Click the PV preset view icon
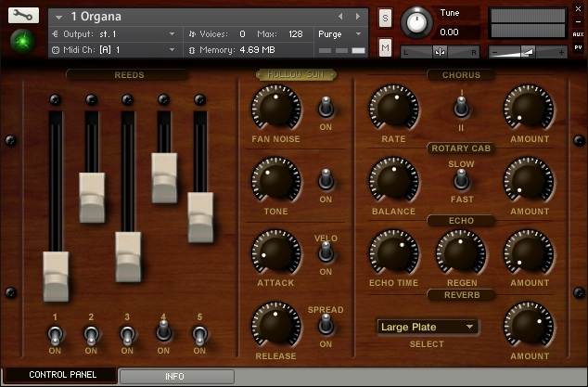The width and height of the screenshot is (588, 387). click(578, 47)
